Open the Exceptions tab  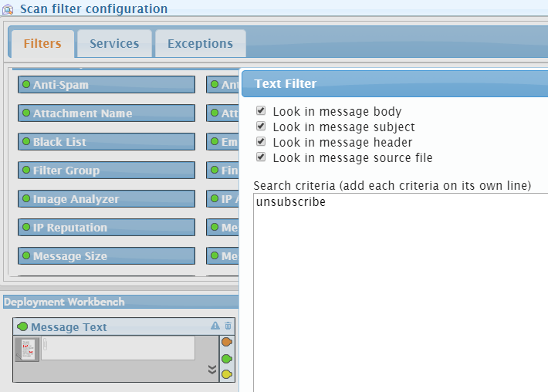point(200,44)
